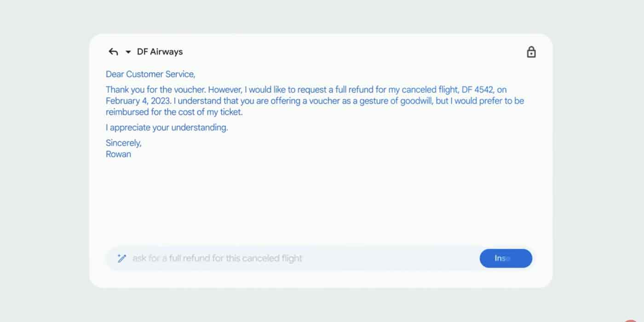Viewport: 644px width, 322px height.
Task: Click the magic pencil Help me write icon
Action: [122, 259]
